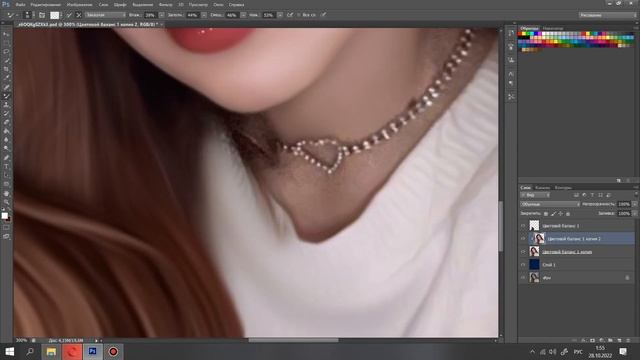Open the «Изображение» menu

(79, 4)
